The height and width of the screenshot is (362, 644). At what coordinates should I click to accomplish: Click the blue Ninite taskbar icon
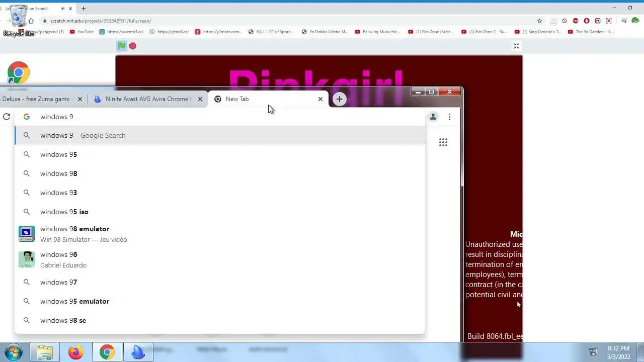tap(138, 352)
